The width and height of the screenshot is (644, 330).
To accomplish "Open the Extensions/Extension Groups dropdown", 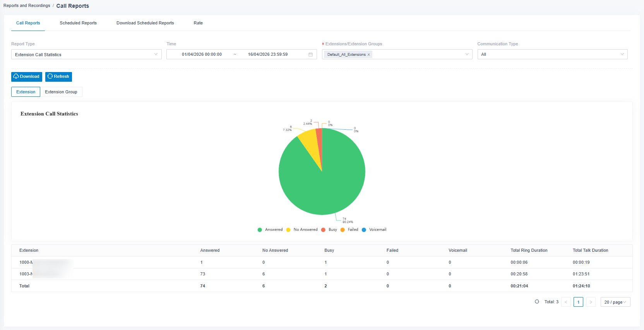I will (x=397, y=55).
